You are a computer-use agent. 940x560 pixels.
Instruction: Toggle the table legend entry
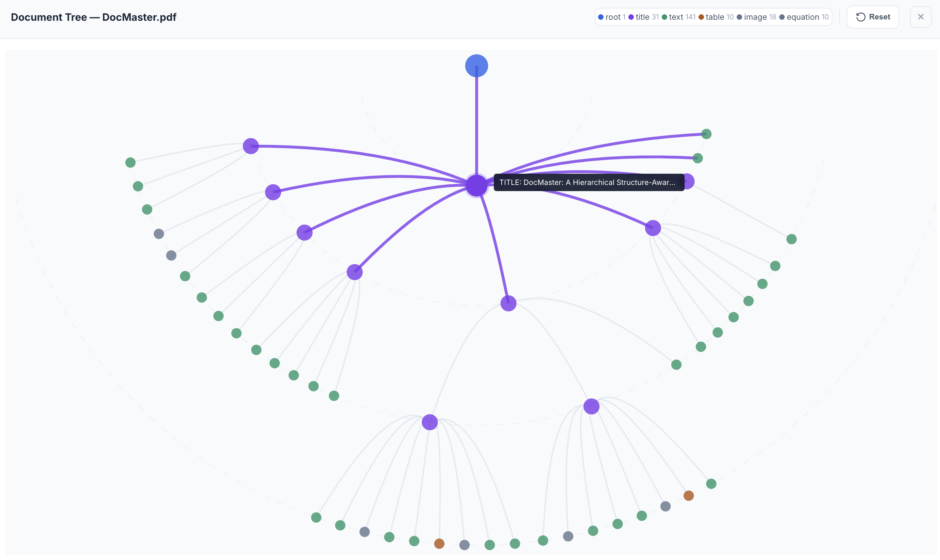coord(716,17)
